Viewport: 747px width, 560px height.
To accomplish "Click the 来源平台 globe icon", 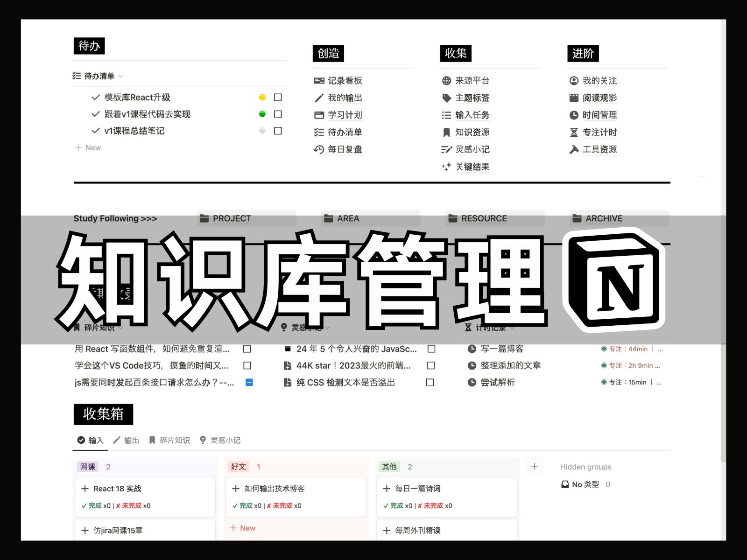I will (x=446, y=81).
